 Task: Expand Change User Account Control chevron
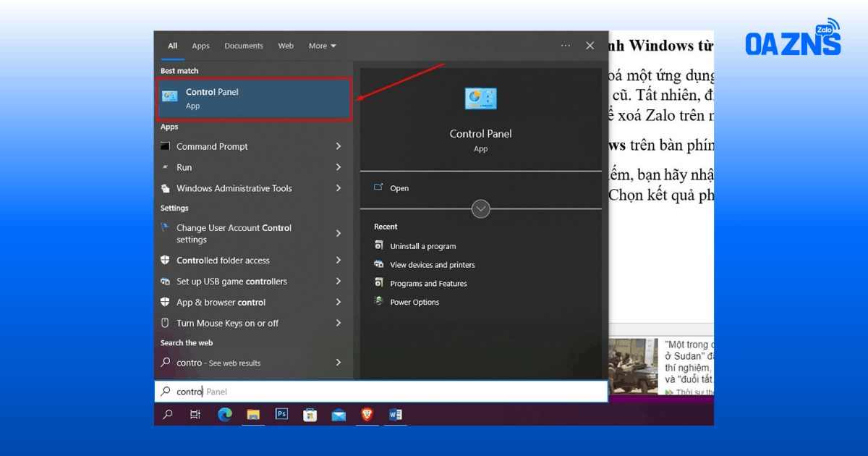tap(339, 233)
